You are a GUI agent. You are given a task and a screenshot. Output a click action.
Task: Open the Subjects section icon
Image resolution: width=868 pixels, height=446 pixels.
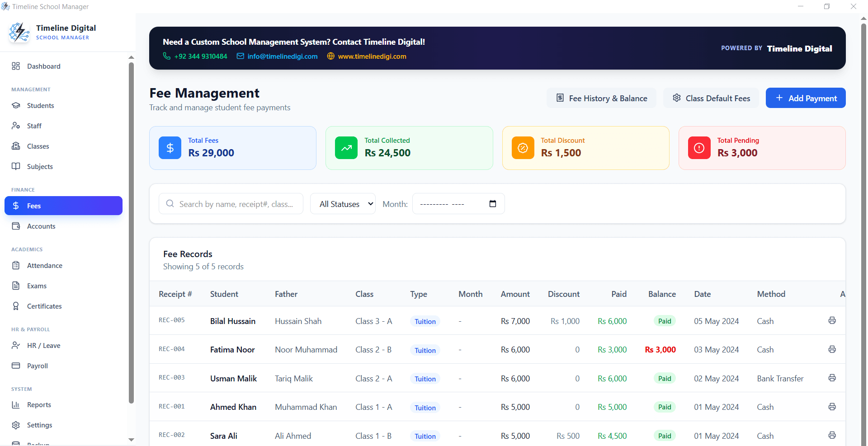coord(16,166)
